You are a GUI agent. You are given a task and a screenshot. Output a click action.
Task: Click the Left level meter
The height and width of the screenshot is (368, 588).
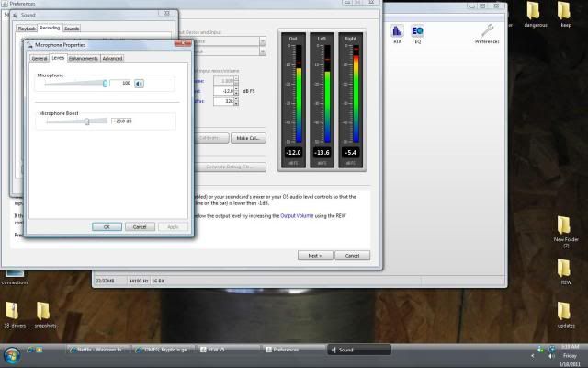322,100
